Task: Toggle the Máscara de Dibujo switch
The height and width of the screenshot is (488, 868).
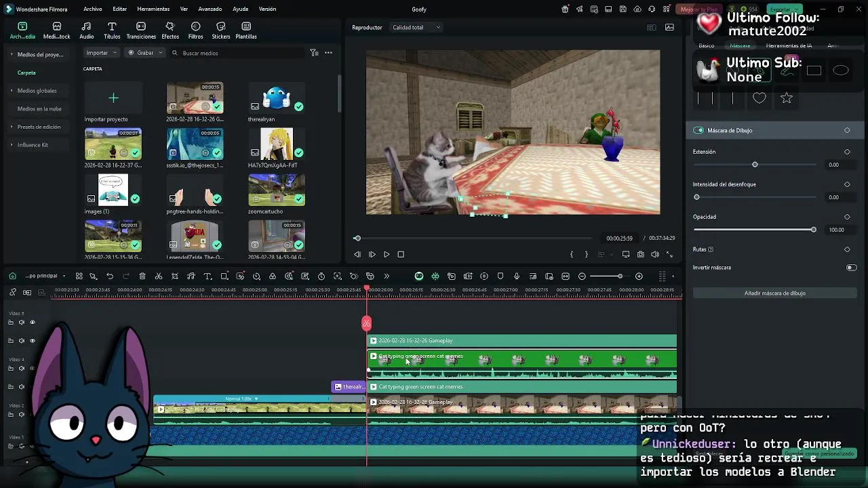Action: (x=698, y=130)
